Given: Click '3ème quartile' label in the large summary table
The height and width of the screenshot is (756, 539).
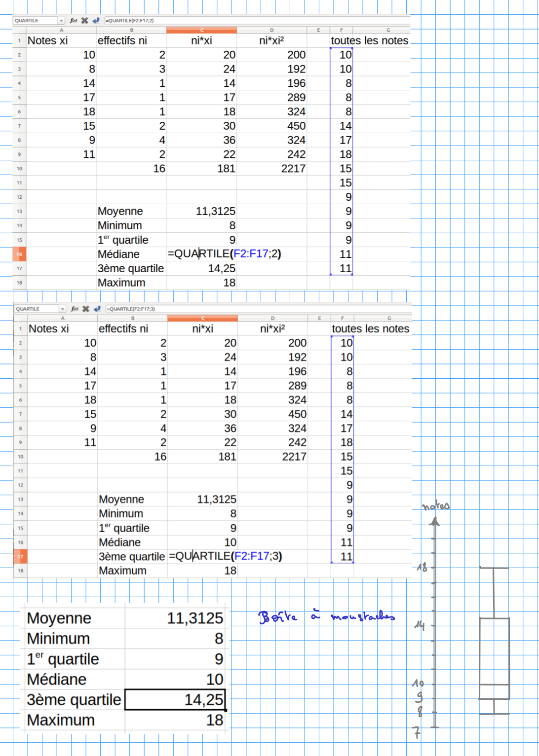Looking at the screenshot, I should [74, 700].
